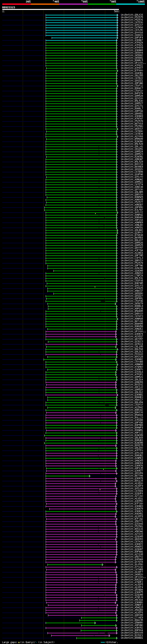Open hit UniRef100_C6TD30

(x=132, y=23)
